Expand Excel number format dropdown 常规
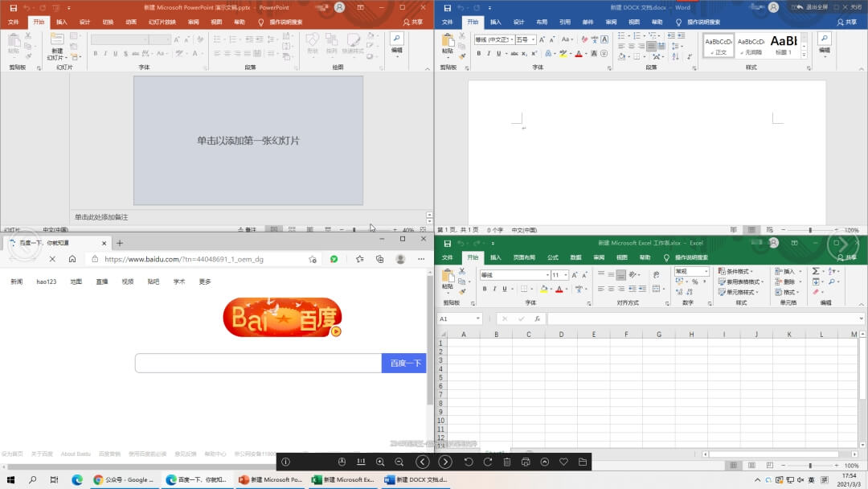Image resolution: width=868 pixels, height=489 pixels. 706,272
